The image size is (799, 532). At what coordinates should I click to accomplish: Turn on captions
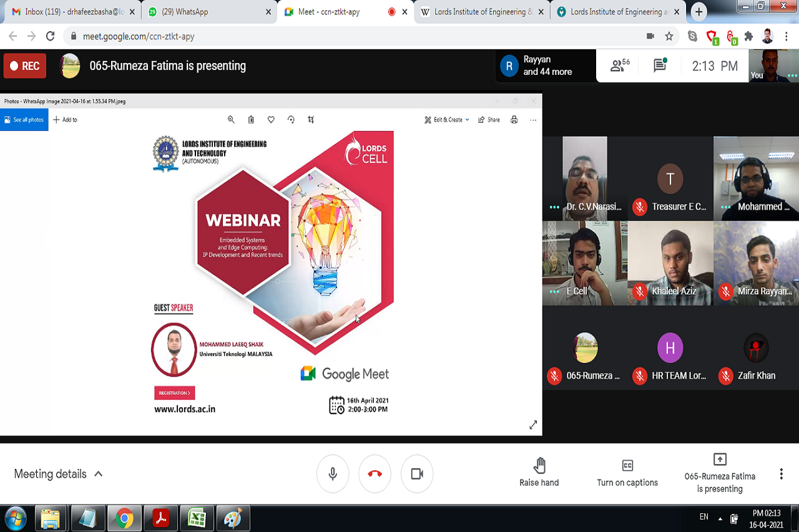tap(627, 473)
